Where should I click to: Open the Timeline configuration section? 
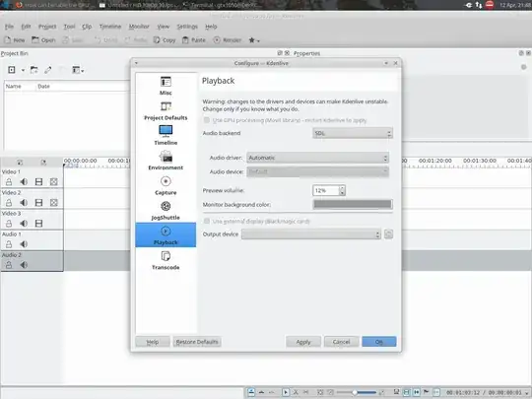coord(166,135)
